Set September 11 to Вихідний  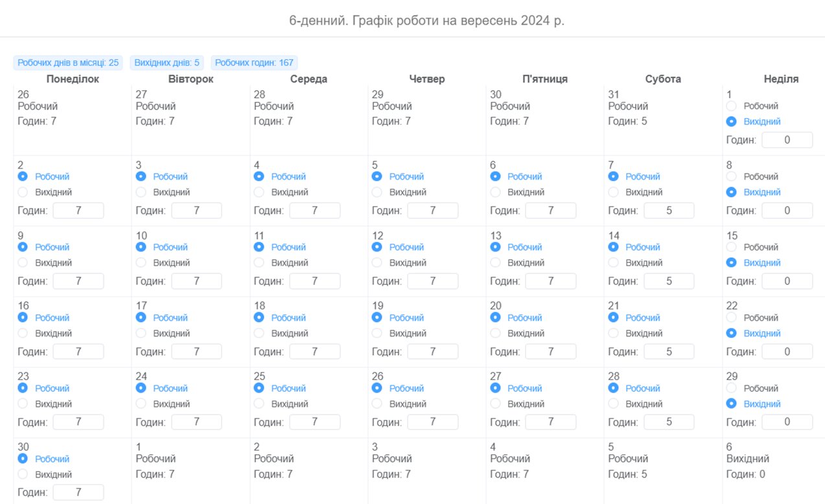tap(259, 262)
